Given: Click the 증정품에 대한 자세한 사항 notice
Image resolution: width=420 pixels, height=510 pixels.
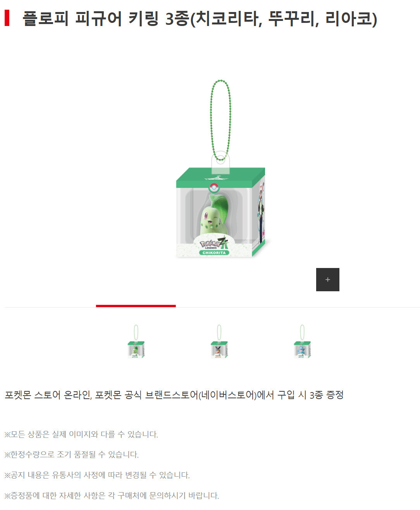Looking at the screenshot, I should (112, 496).
